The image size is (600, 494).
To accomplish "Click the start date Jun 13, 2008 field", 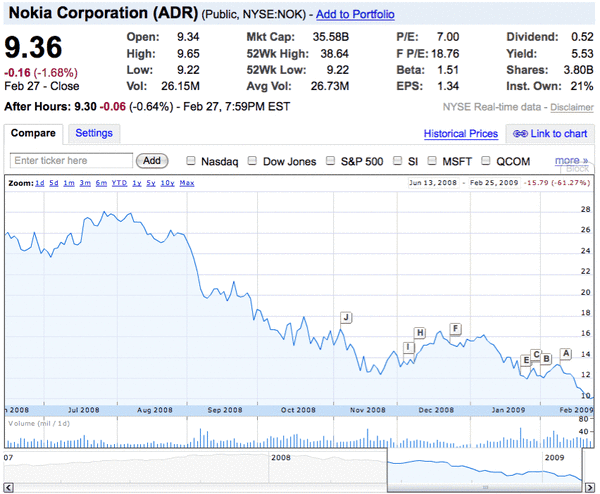I will click(433, 183).
